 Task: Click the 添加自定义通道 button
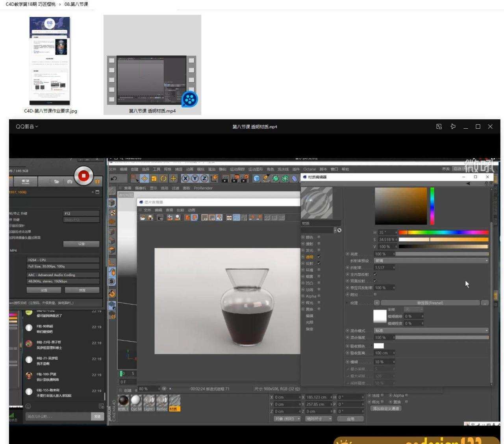[x=386, y=409]
